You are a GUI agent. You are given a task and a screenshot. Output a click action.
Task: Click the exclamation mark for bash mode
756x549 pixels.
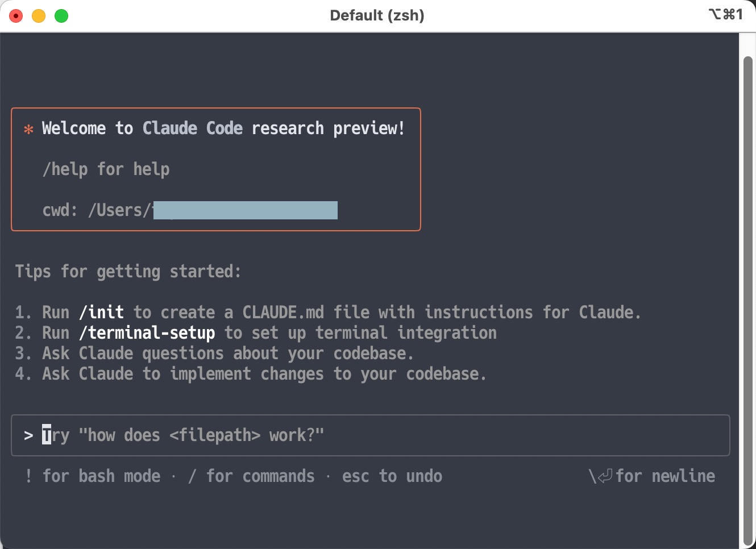[28, 476]
